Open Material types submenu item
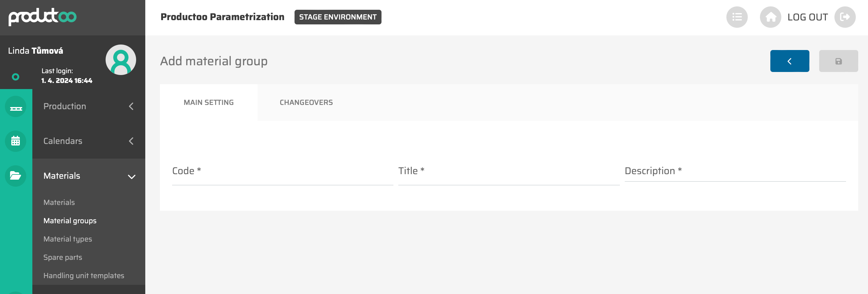 click(68, 239)
